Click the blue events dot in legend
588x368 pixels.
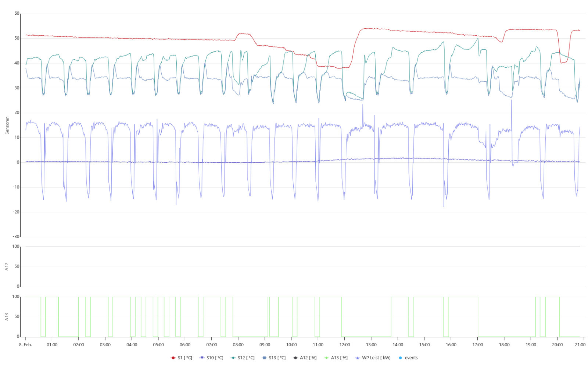tap(400, 358)
